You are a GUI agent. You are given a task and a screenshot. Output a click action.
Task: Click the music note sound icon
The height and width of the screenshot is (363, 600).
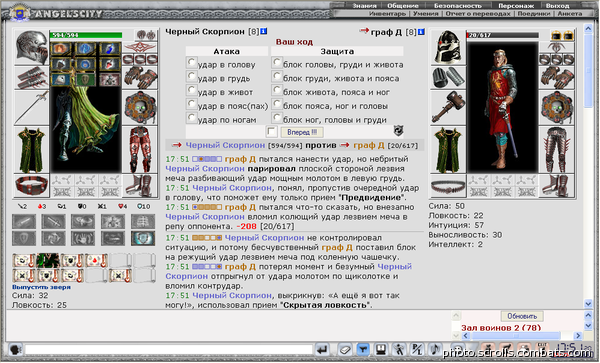pos(434,349)
